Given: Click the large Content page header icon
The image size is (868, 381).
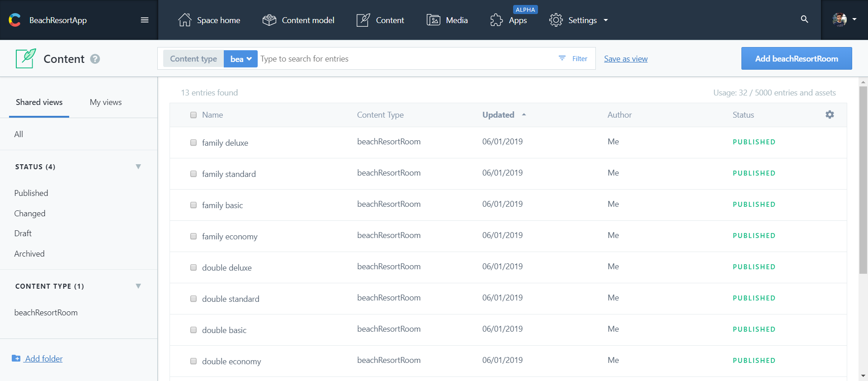Looking at the screenshot, I should click(26, 58).
